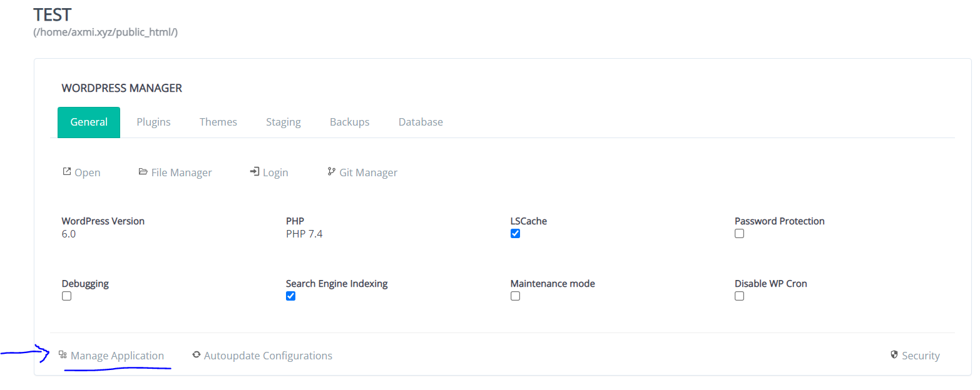
Task: Click the arrow icon beside Login
Action: coord(253,171)
